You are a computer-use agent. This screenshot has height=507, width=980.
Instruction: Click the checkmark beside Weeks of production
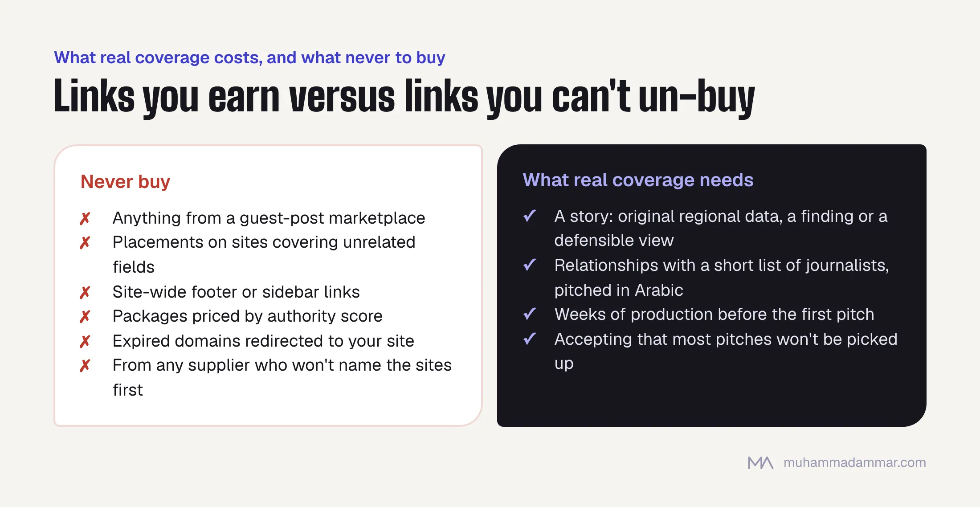tap(530, 314)
